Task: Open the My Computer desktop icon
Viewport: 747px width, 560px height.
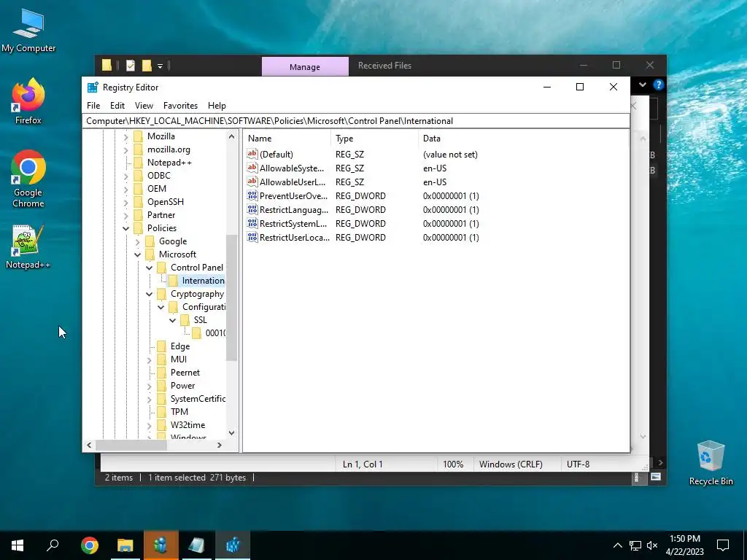Action: [x=28, y=31]
